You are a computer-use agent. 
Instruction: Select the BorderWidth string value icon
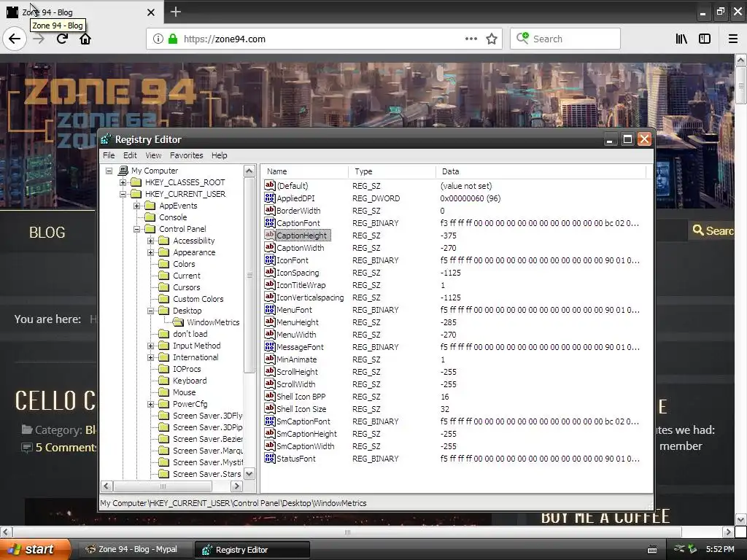pyautogui.click(x=270, y=211)
